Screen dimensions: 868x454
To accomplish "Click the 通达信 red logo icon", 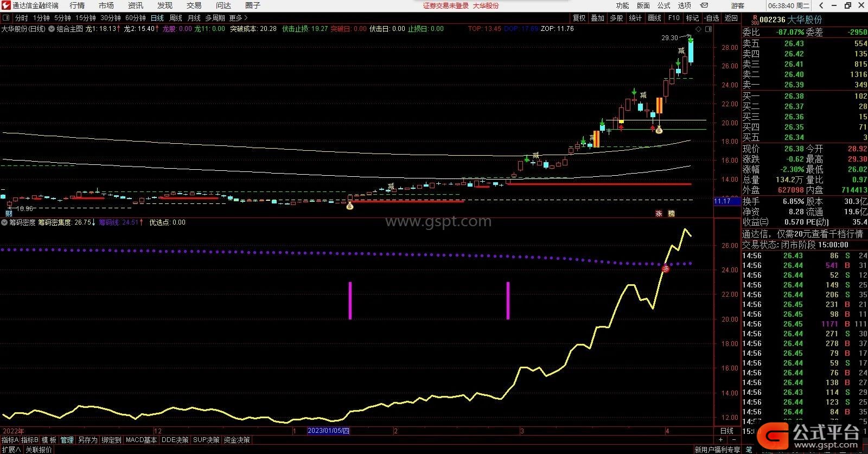I will pyautogui.click(x=7, y=5).
